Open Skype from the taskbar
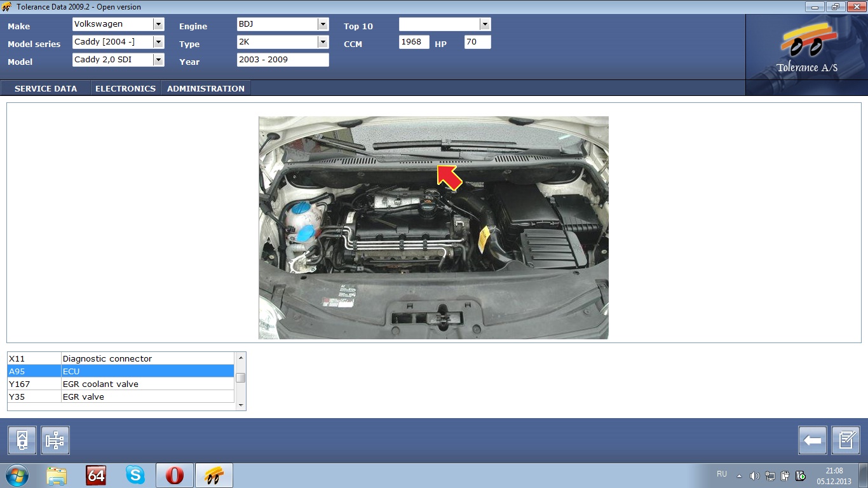The width and height of the screenshot is (868, 488). pos(135,475)
